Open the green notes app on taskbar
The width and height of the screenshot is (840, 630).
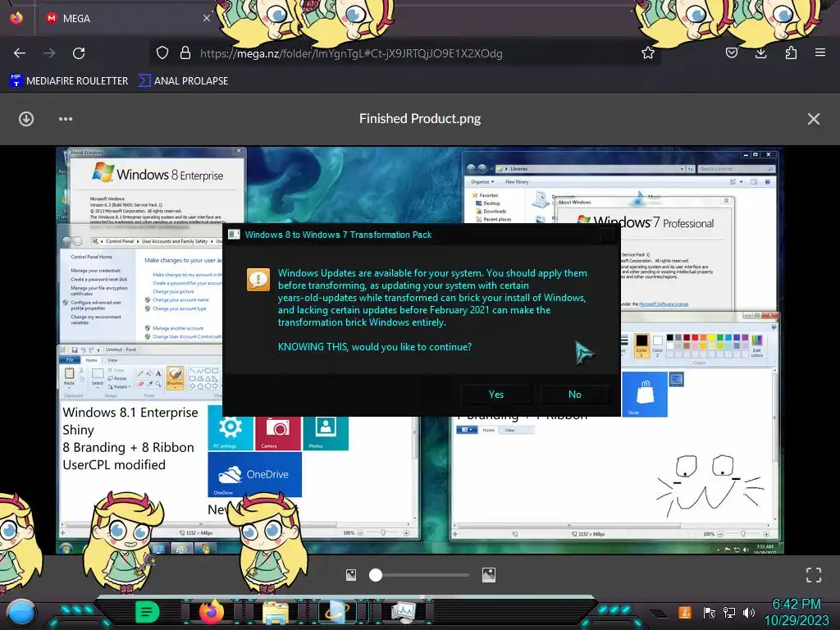148,612
